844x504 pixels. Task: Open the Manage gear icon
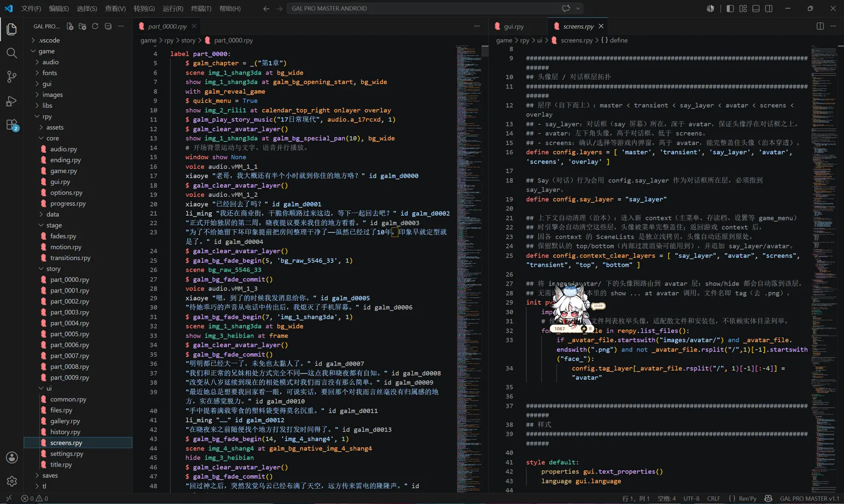[12, 481]
